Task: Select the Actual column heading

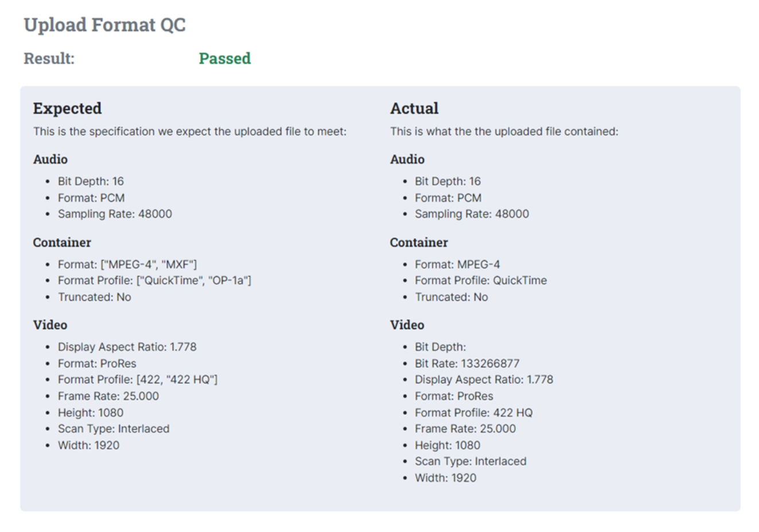Action: [x=414, y=108]
